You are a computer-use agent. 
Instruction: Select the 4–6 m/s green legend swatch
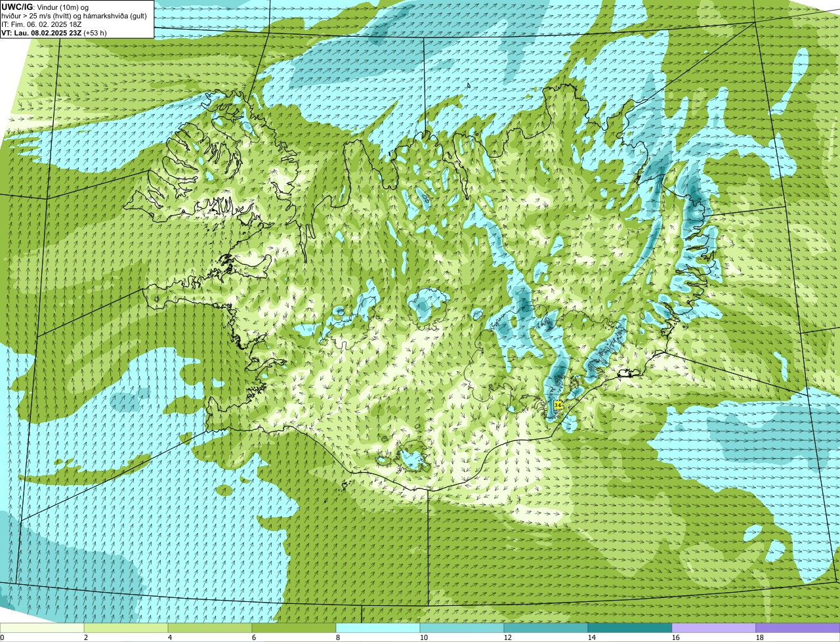pos(210,628)
